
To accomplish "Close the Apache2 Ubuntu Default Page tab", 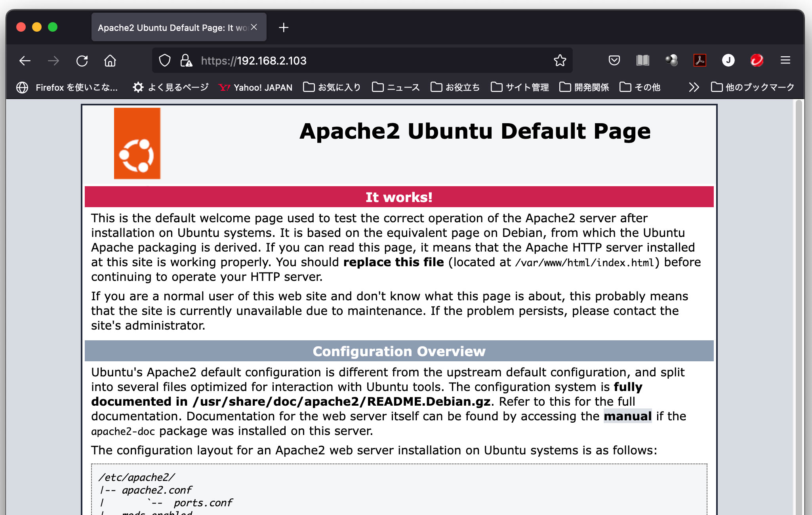I will pos(254,27).
